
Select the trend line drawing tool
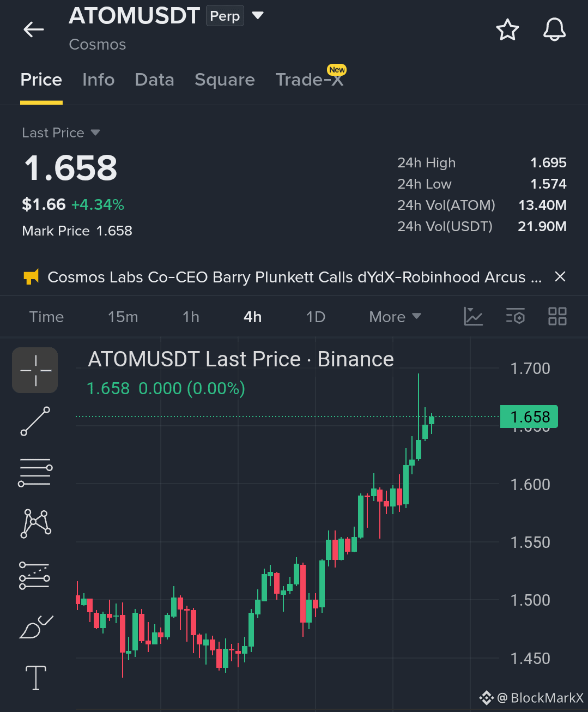point(35,421)
